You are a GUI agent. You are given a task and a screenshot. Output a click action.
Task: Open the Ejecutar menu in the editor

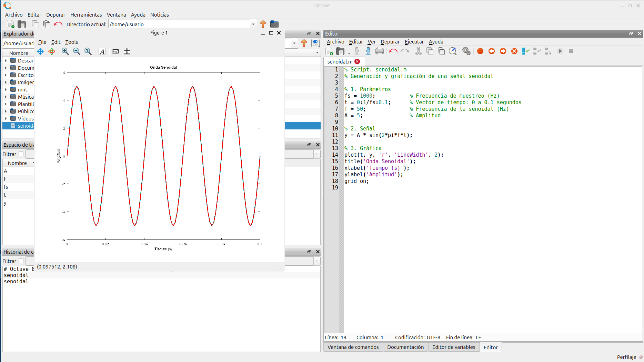click(x=414, y=42)
